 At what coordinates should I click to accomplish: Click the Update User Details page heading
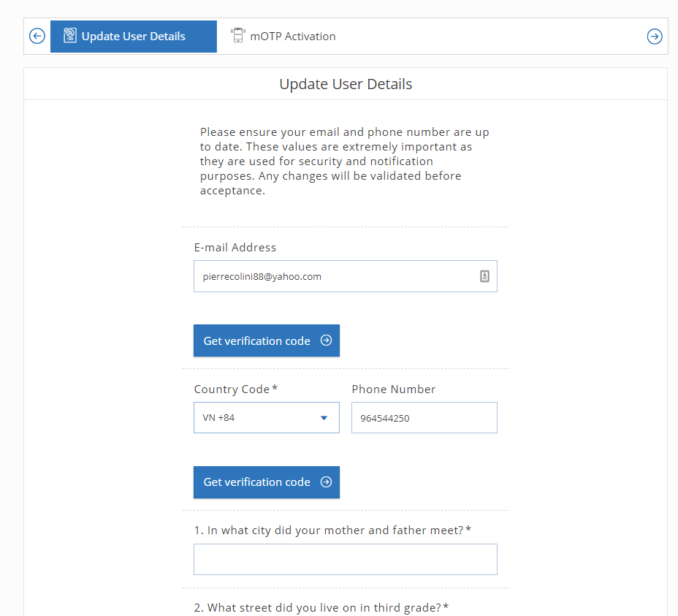(x=346, y=84)
